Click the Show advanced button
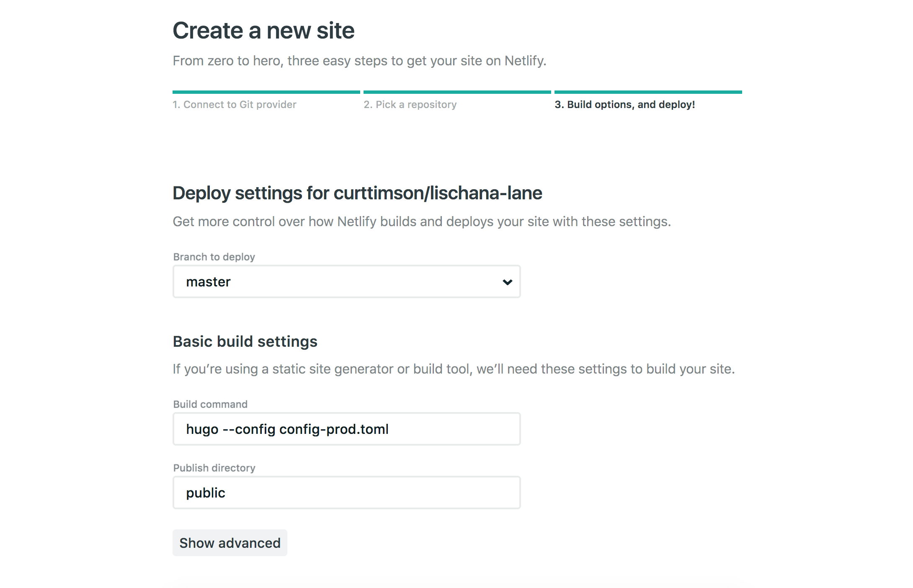Screen dimensions: 913x588 coord(230,543)
